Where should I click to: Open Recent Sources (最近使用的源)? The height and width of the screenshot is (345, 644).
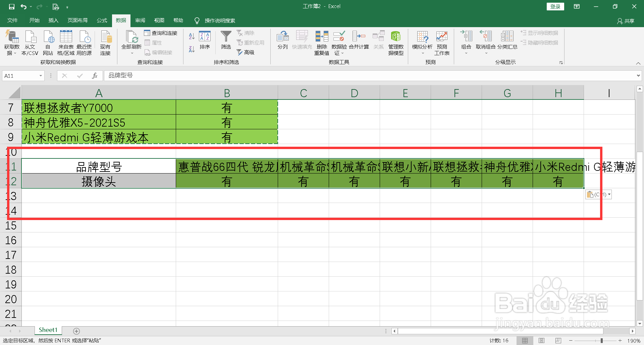(84, 43)
